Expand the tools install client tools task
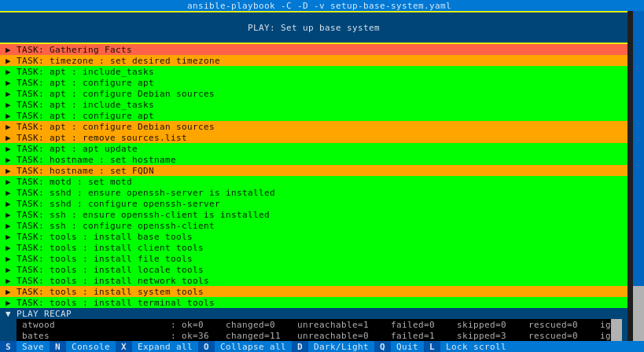Screen dimensions: 644x352 click(x=314, y=247)
